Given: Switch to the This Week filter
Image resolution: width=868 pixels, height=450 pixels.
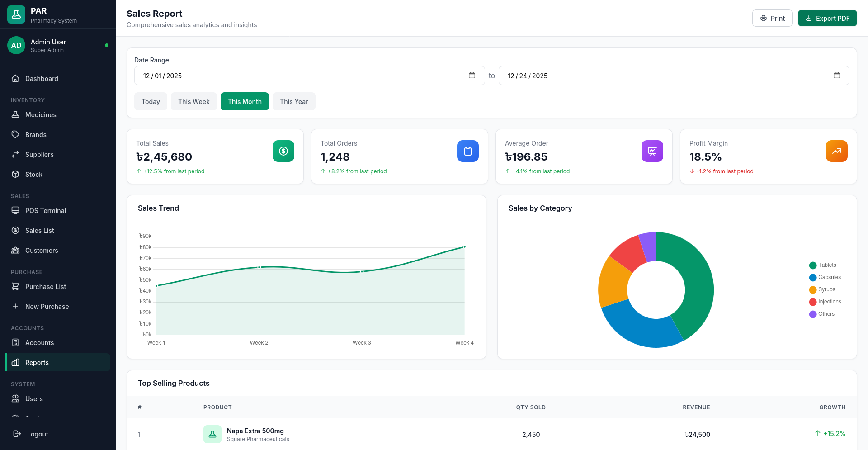Looking at the screenshot, I should 193,101.
